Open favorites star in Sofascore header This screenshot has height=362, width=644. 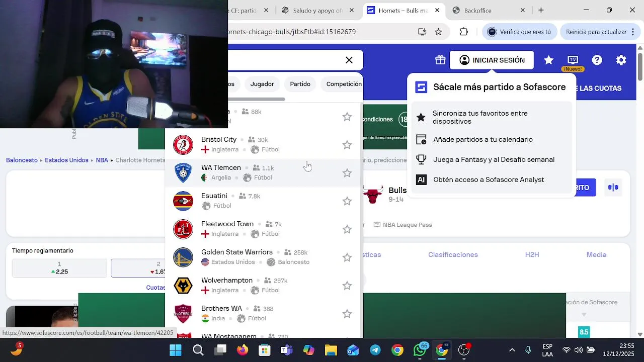(548, 60)
